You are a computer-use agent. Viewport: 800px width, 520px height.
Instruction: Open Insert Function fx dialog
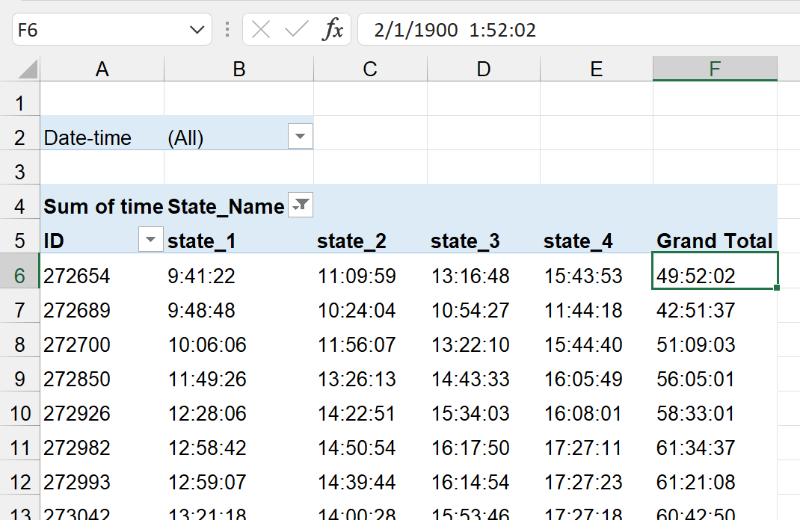tap(332, 30)
